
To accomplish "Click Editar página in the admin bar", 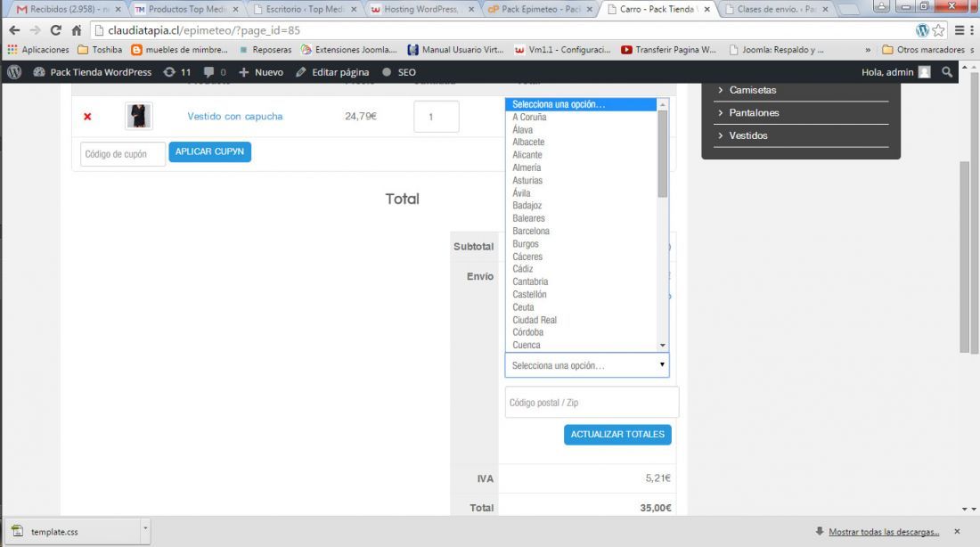I will [x=332, y=72].
